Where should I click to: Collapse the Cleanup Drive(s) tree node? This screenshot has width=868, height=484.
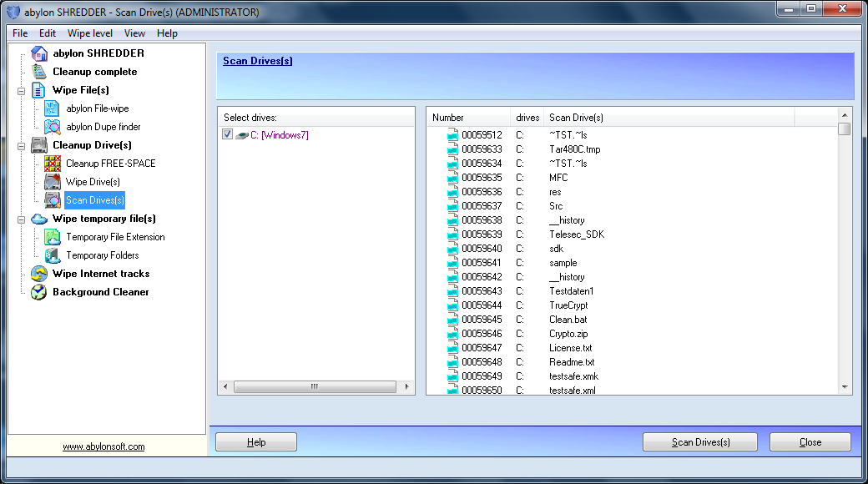(x=21, y=146)
